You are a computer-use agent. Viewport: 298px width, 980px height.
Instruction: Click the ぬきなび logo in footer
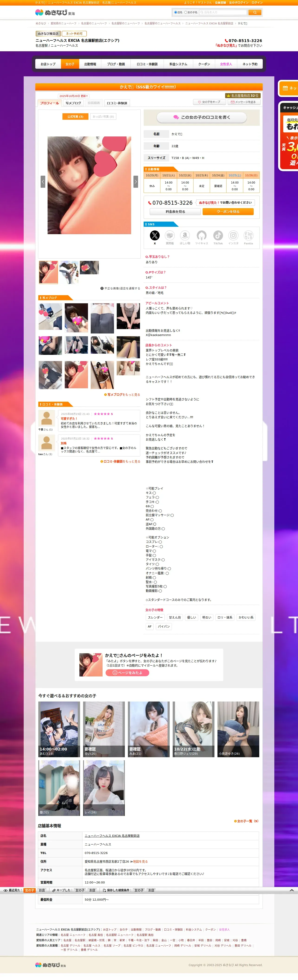pyautogui.click(x=50, y=965)
